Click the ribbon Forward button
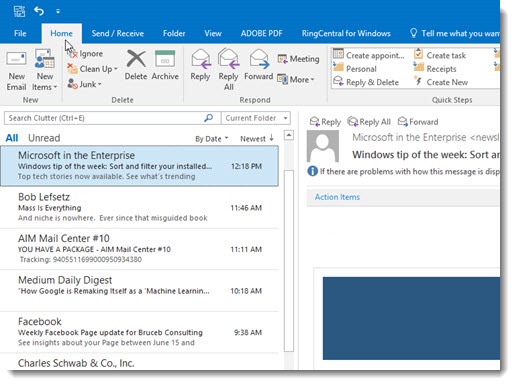The image size is (515, 385). pyautogui.click(x=259, y=65)
